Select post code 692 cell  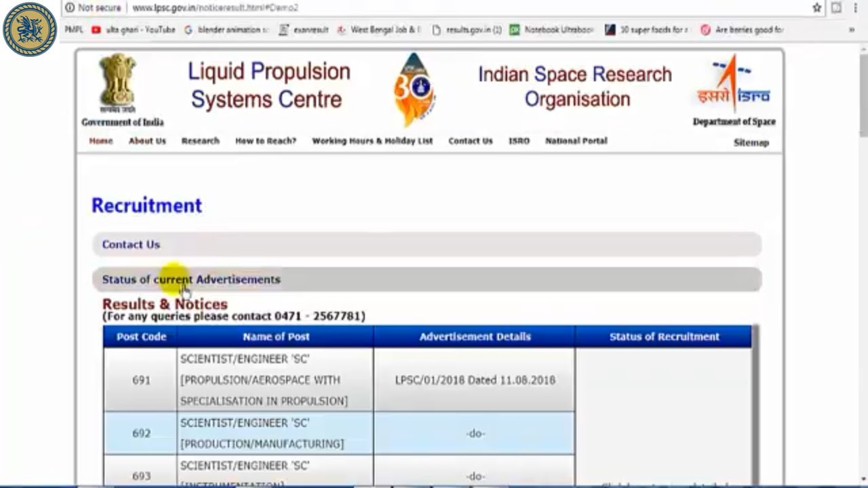point(141,433)
